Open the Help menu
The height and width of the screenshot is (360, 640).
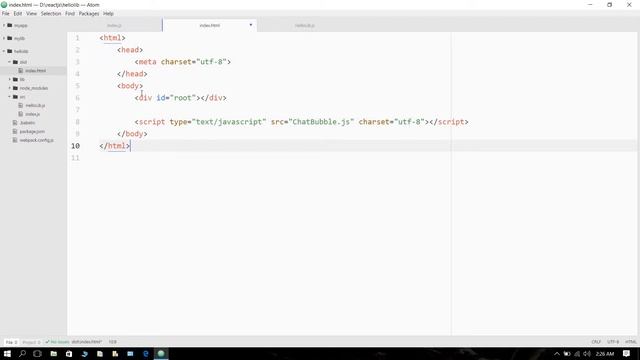coord(108,13)
